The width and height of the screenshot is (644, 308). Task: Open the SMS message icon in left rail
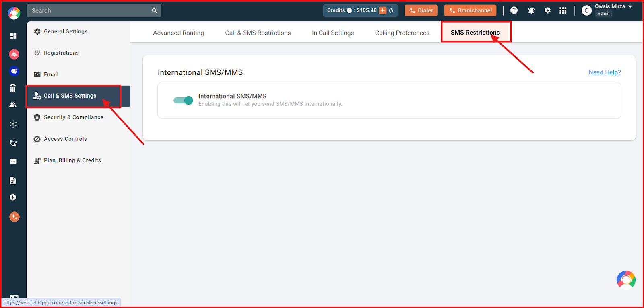[x=13, y=162]
